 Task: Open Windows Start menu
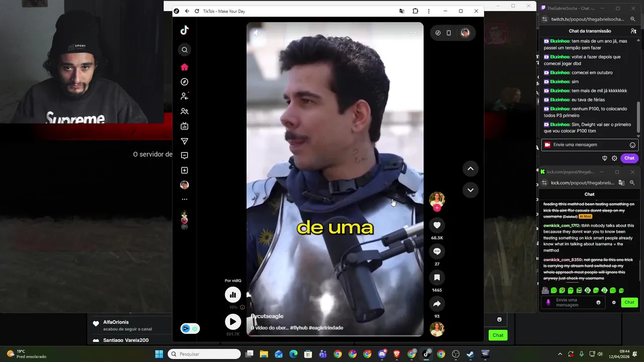pyautogui.click(x=159, y=354)
